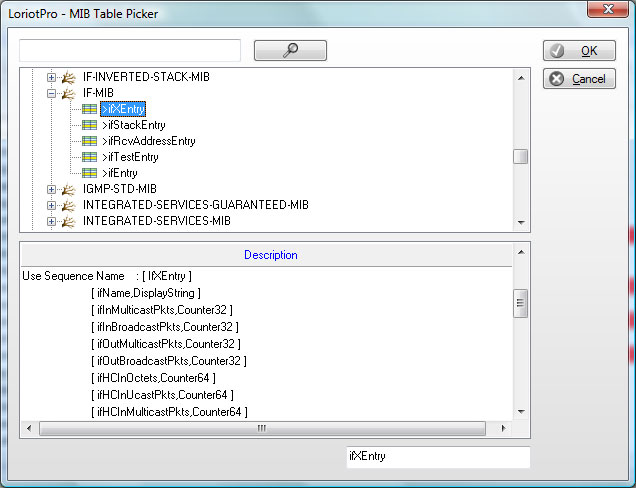Click '[ ifInMulticastPkts,Counter32 ]' line

click(x=162, y=310)
